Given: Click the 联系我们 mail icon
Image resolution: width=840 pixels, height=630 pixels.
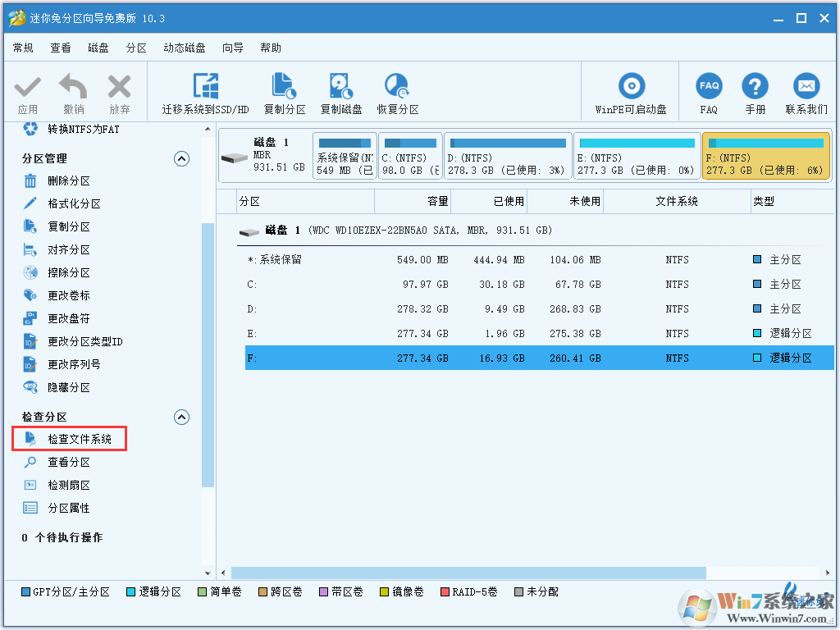Looking at the screenshot, I should [806, 87].
